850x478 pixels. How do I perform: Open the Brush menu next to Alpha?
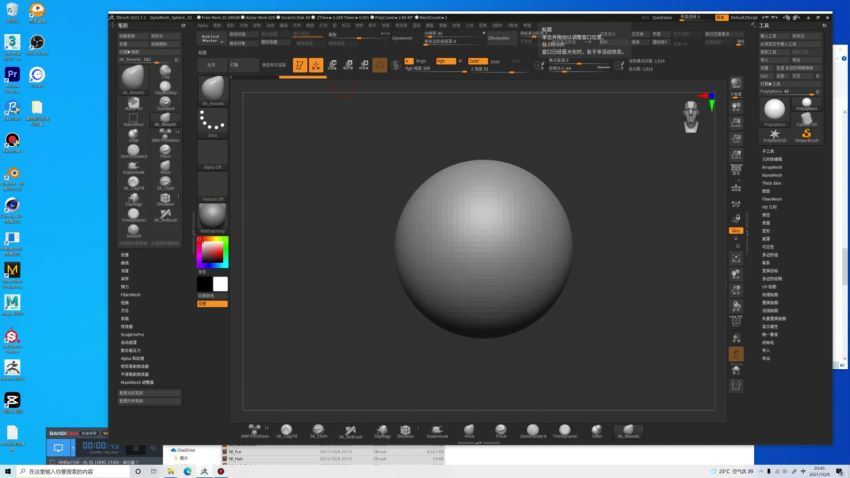click(217, 25)
